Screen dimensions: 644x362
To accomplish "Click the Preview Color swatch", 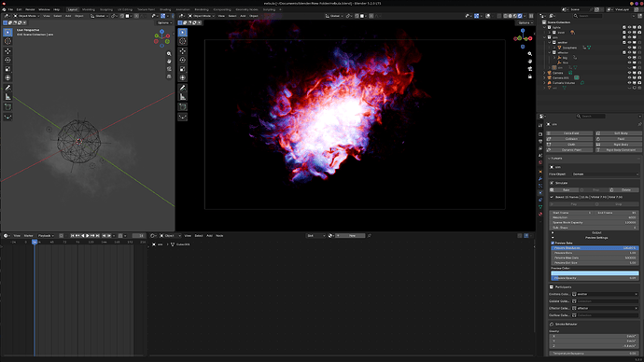I will [x=595, y=273].
